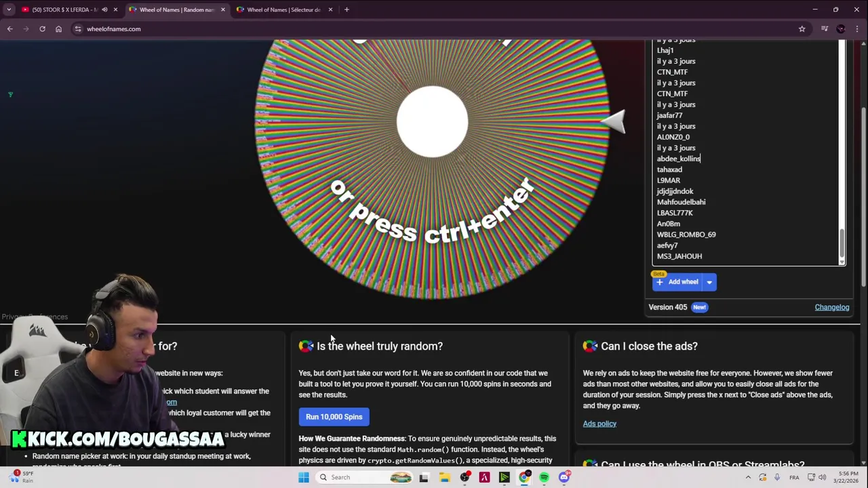The height and width of the screenshot is (488, 868).
Task: Mute the STOOR YouTube tab audio icon
Action: 104,9
